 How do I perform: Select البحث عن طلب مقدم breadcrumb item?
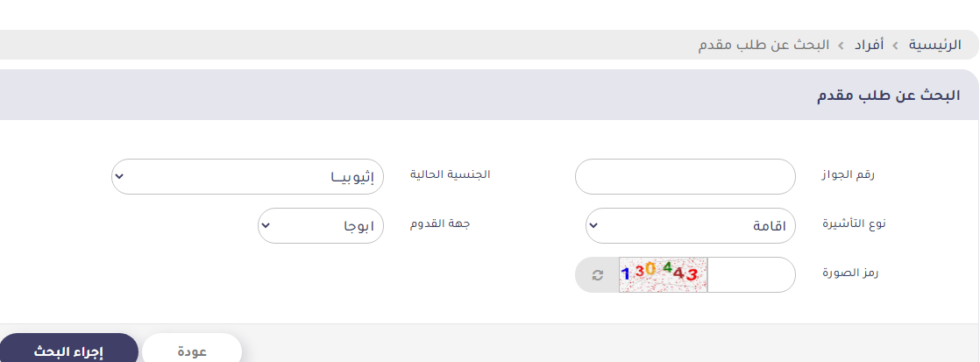click(763, 45)
